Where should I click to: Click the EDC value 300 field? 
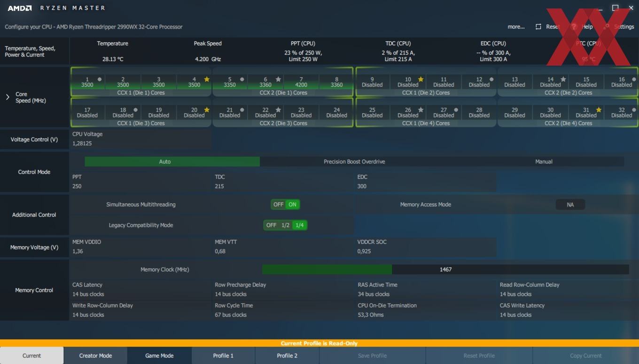tap(426, 186)
